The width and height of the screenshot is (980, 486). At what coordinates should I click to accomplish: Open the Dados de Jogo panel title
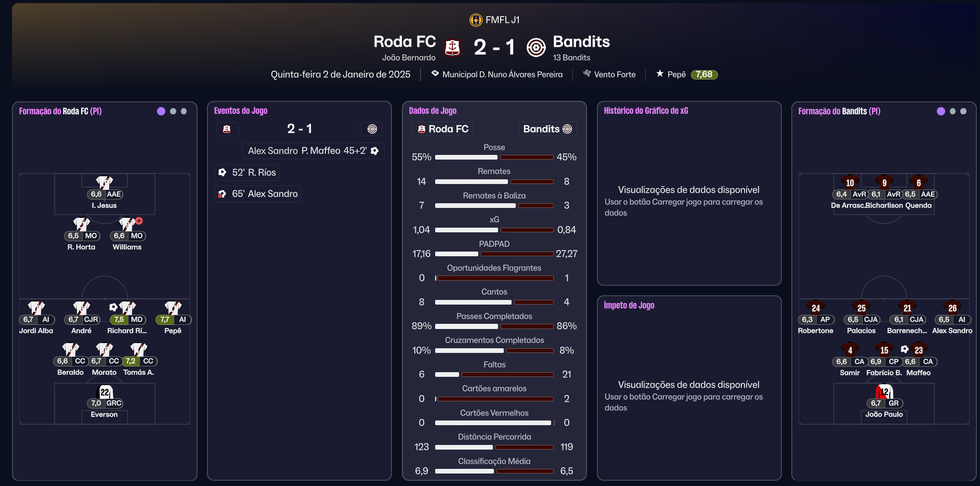click(x=433, y=111)
